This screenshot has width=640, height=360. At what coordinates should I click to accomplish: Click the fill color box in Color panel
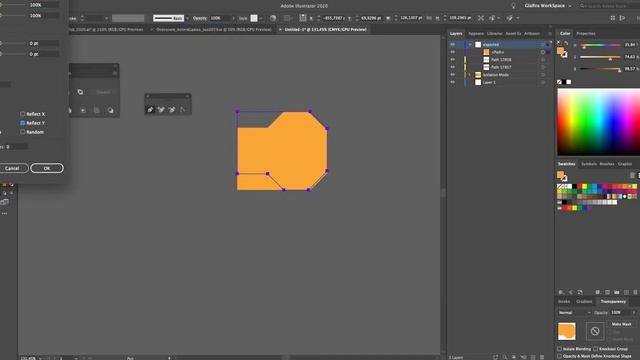(x=560, y=51)
